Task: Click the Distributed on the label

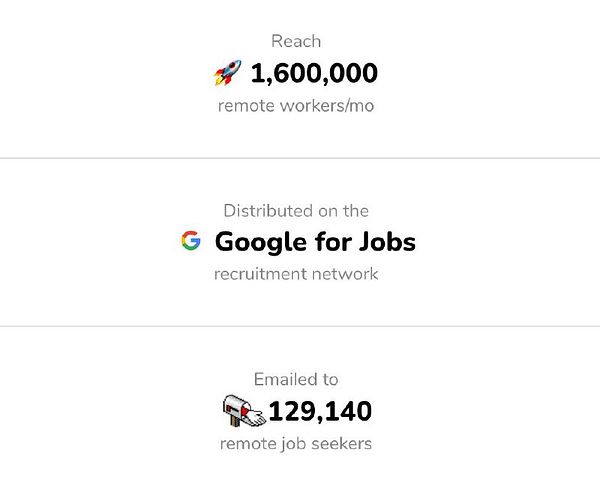Action: pyautogui.click(x=296, y=210)
